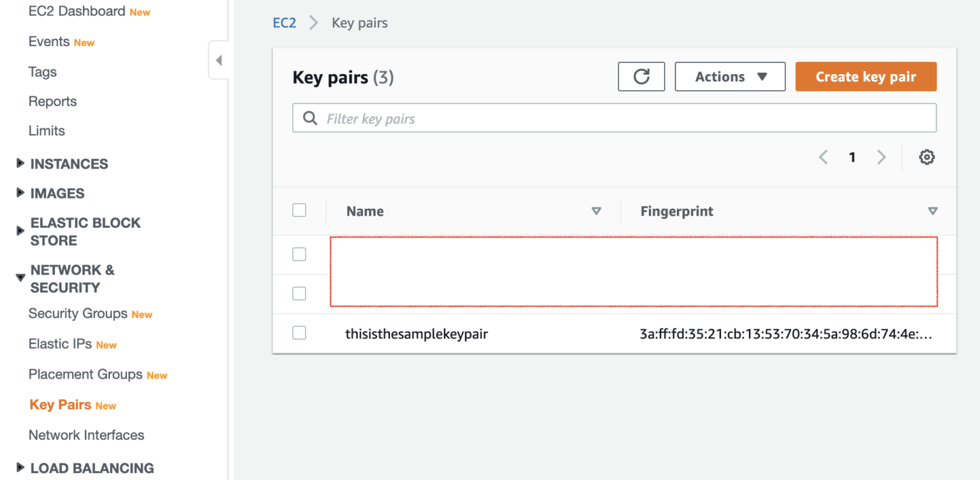Screen dimensions: 980x480
Task: Go to next page with right chevron
Action: (881, 157)
